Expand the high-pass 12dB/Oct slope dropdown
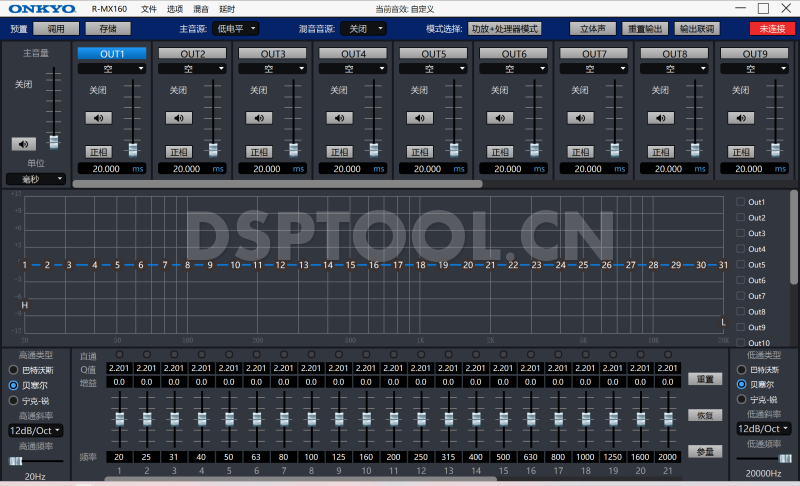Viewport: 800px width, 486px height. [x=35, y=430]
